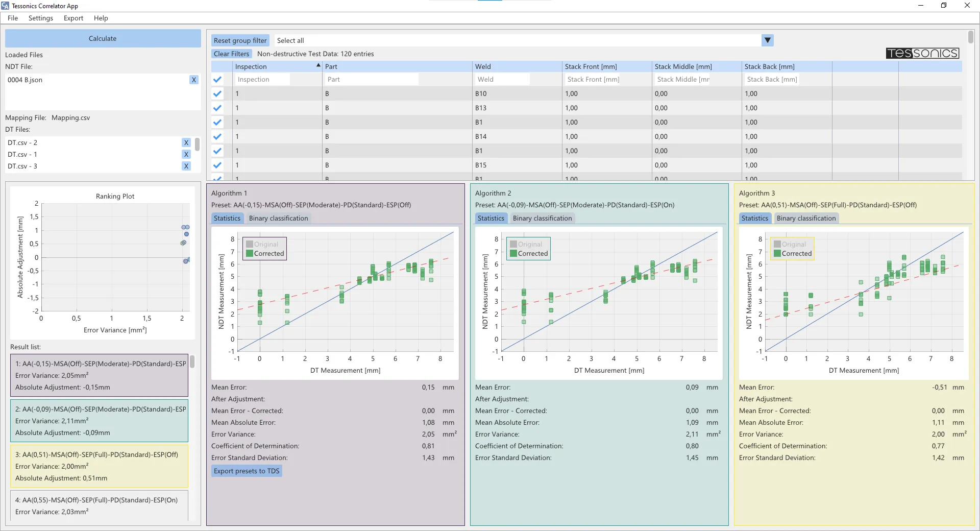Uncheck the row for weld B10
This screenshot has height=531, width=980.
tap(217, 94)
